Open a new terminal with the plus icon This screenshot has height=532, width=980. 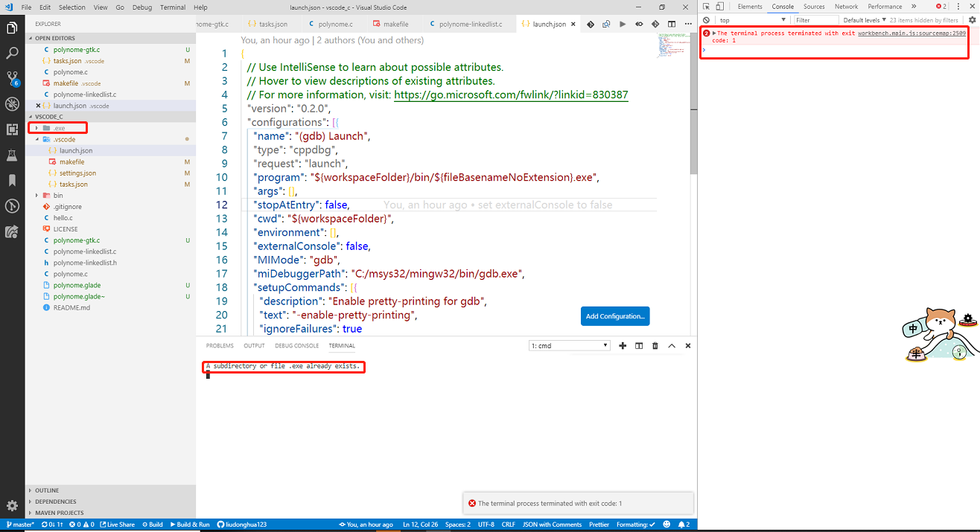pos(623,345)
